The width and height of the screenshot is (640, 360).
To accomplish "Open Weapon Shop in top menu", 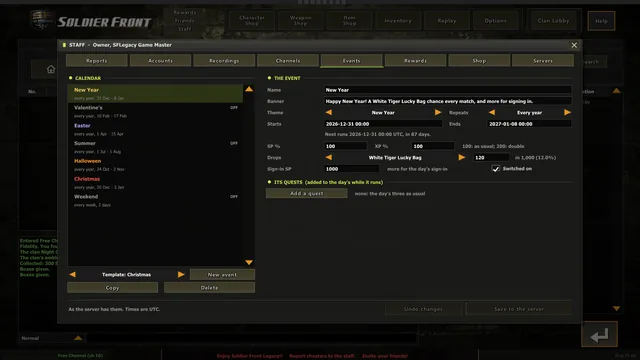I will [x=301, y=20].
